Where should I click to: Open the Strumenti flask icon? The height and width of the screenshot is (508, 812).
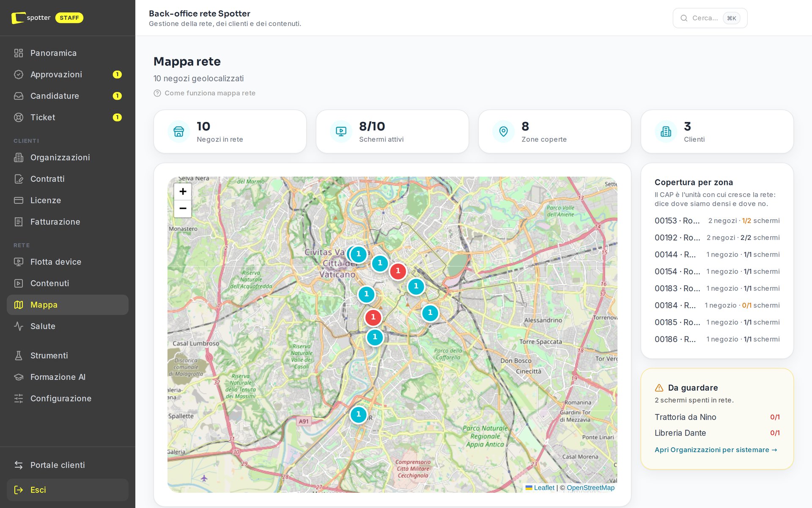click(x=19, y=356)
